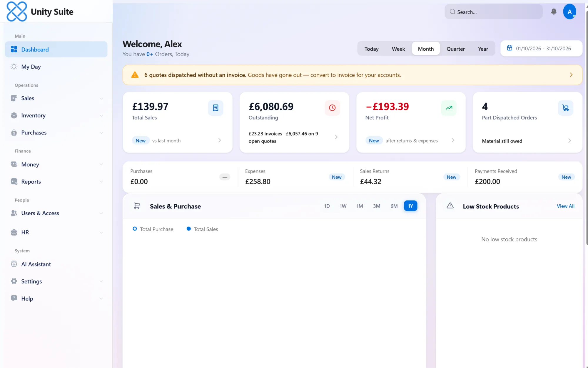Click the Search input field
The image size is (588, 368).
point(493,12)
